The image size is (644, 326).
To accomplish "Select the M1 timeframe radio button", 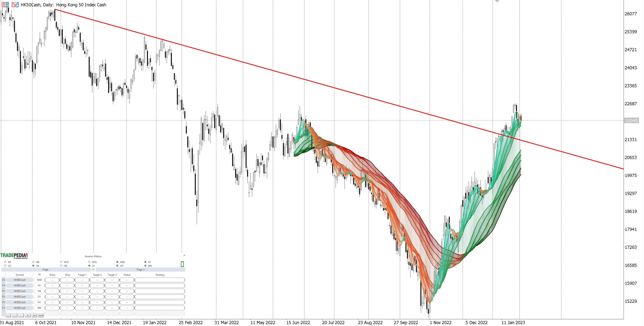I will 5,262.
